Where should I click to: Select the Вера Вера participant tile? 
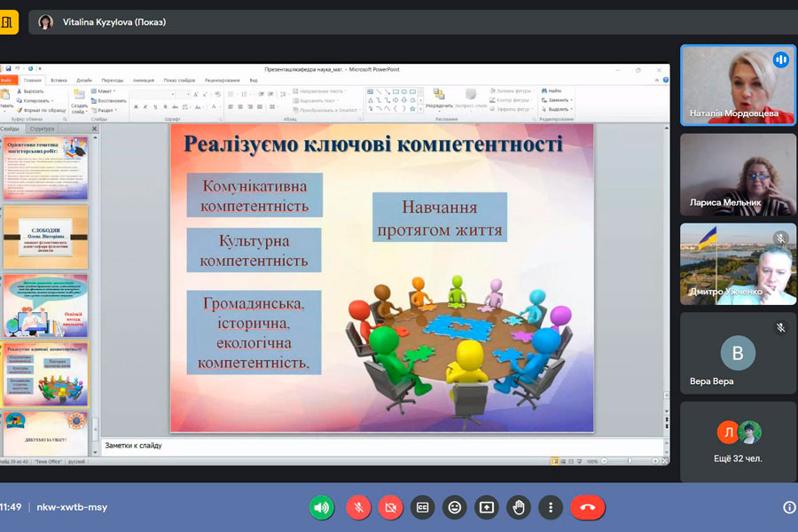738,353
